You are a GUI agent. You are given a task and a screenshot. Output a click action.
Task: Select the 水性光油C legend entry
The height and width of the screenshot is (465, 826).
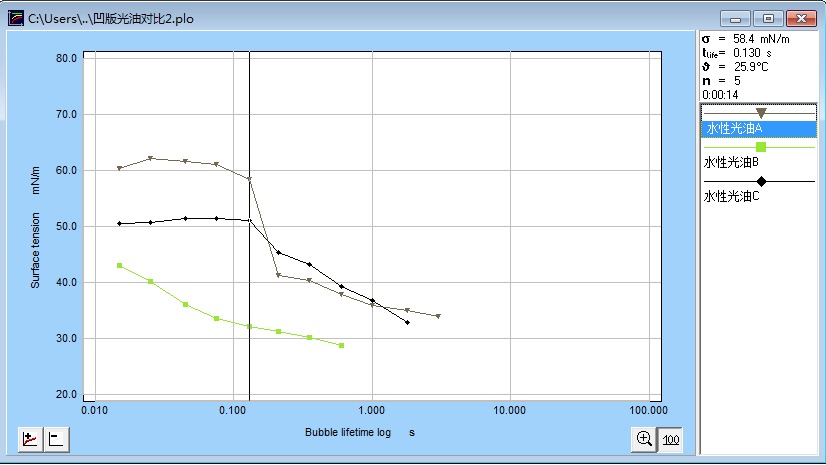pyautogui.click(x=732, y=196)
